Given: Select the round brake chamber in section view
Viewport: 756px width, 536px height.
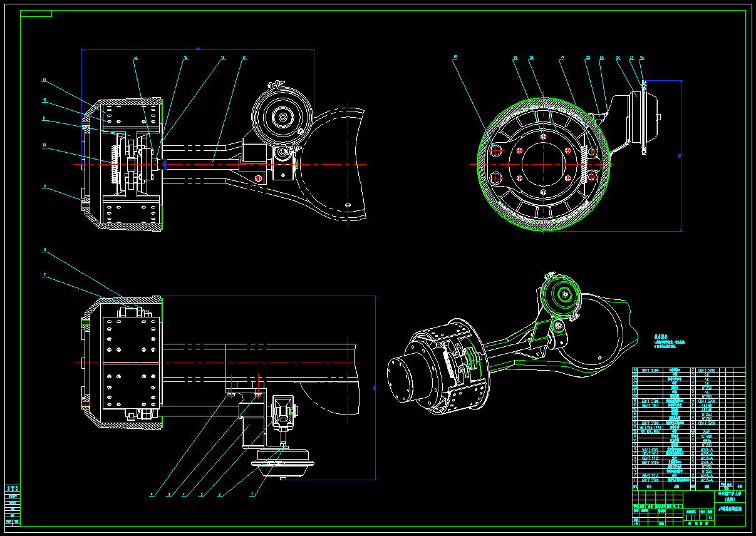Looking at the screenshot, I should point(282,116).
